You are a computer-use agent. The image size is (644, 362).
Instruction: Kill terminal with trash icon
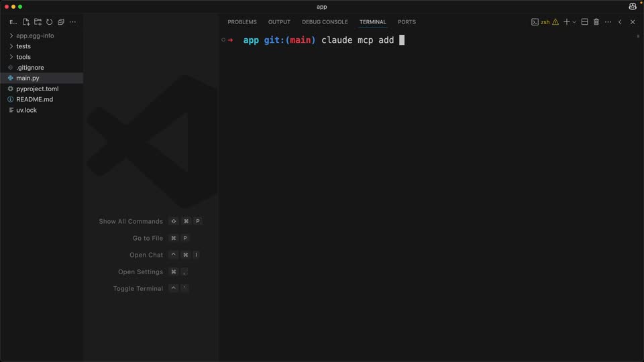click(x=596, y=22)
